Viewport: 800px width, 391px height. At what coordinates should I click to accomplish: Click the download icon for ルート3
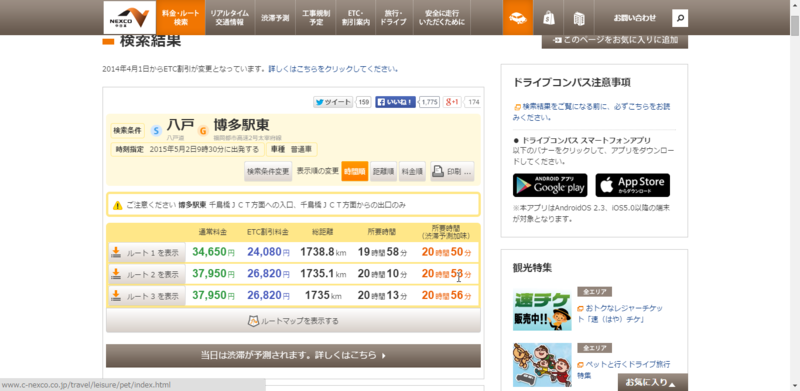pos(116,296)
